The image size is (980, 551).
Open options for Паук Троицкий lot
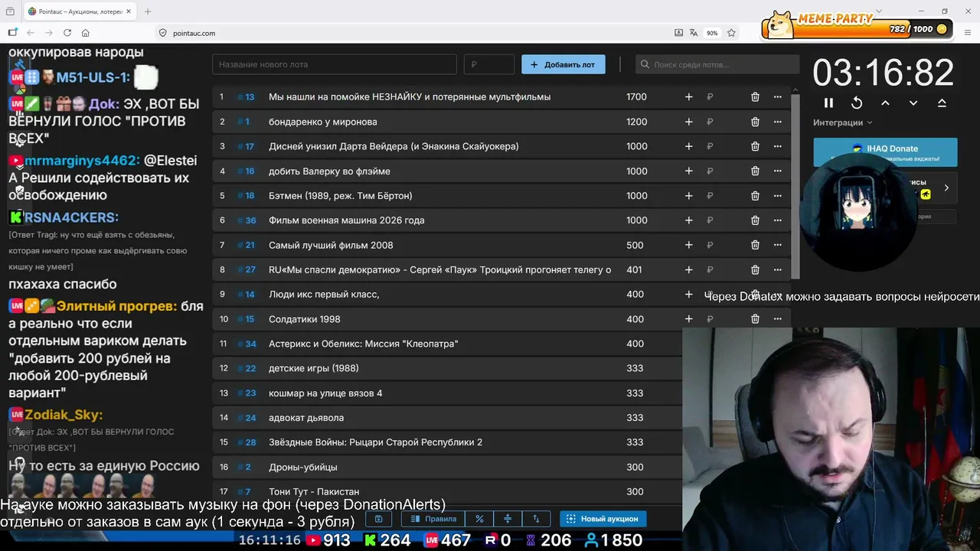click(x=777, y=269)
